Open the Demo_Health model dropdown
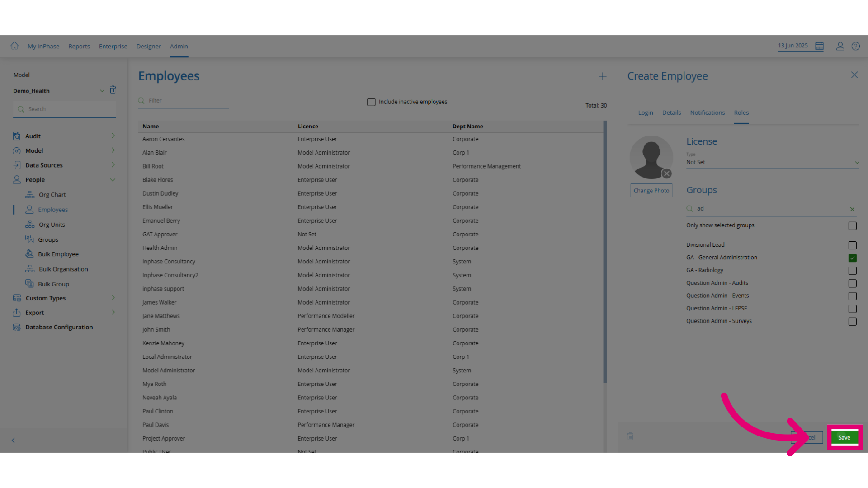This screenshot has width=868, height=488. coord(102,91)
